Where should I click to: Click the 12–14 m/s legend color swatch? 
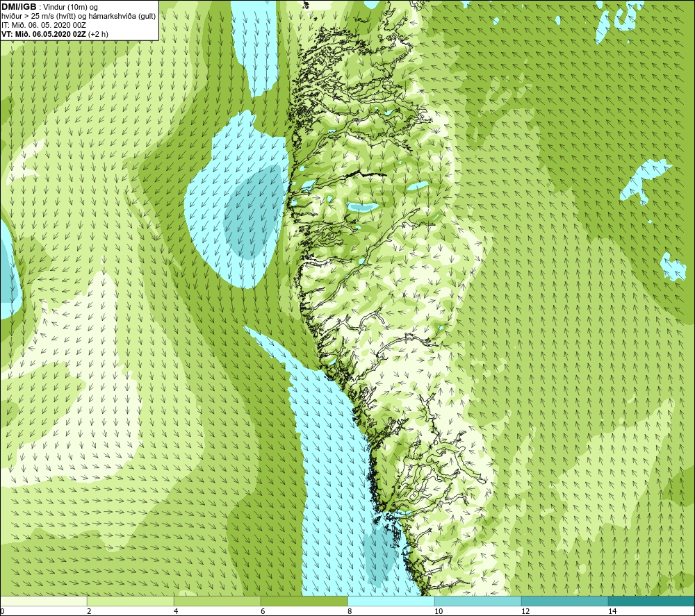click(x=564, y=601)
